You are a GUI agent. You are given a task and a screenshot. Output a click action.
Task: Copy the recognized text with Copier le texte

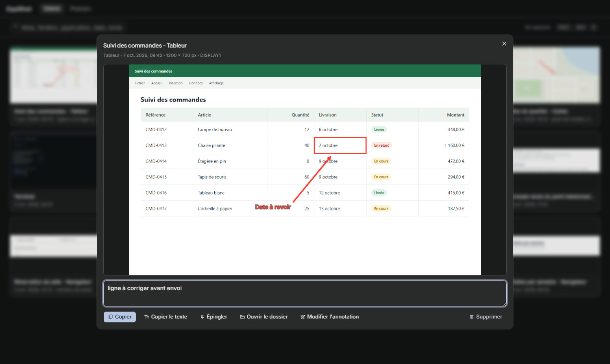(166, 317)
